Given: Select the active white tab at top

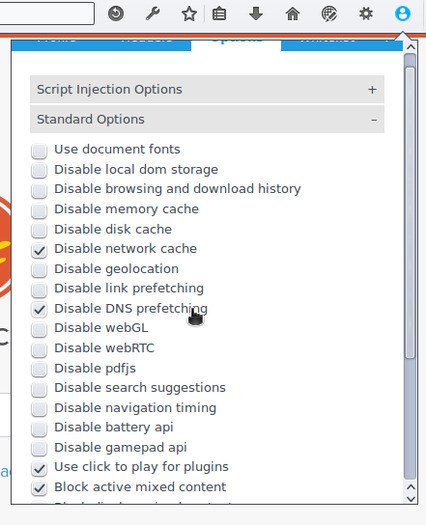Looking at the screenshot, I should [x=236, y=45].
